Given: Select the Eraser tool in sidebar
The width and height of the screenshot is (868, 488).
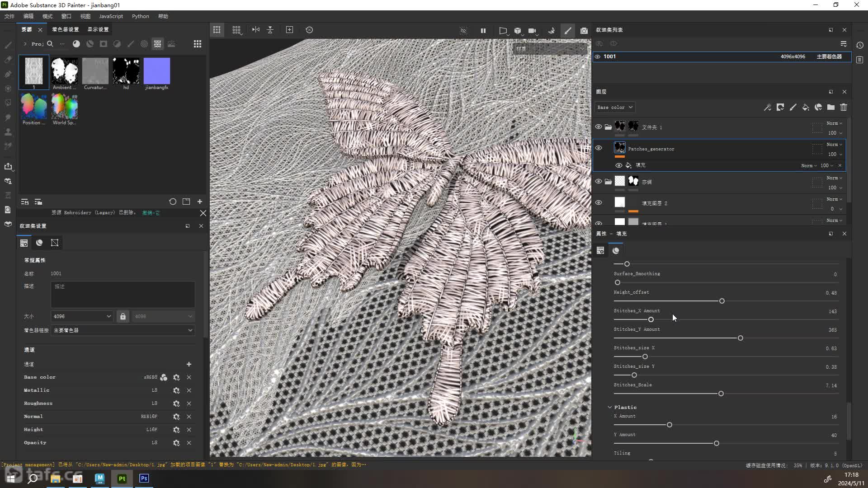Looking at the screenshot, I should [8, 59].
